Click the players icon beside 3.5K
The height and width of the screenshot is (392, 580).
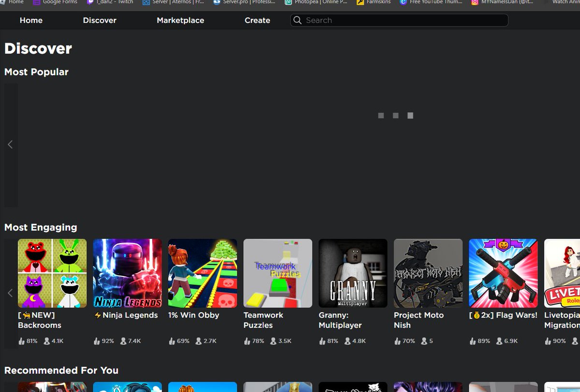click(274, 341)
